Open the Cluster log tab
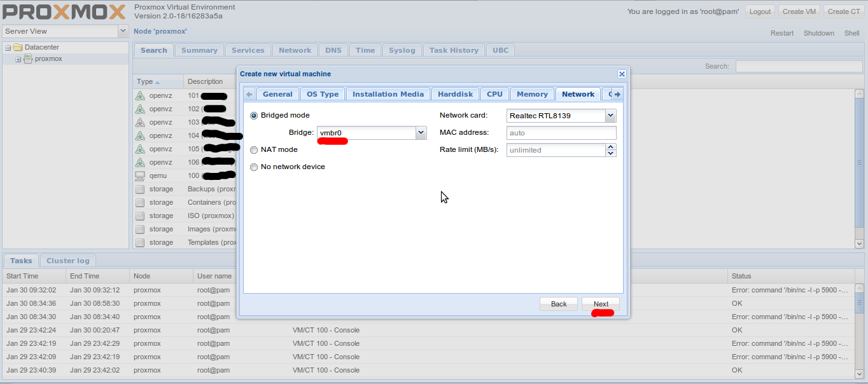 coord(67,260)
